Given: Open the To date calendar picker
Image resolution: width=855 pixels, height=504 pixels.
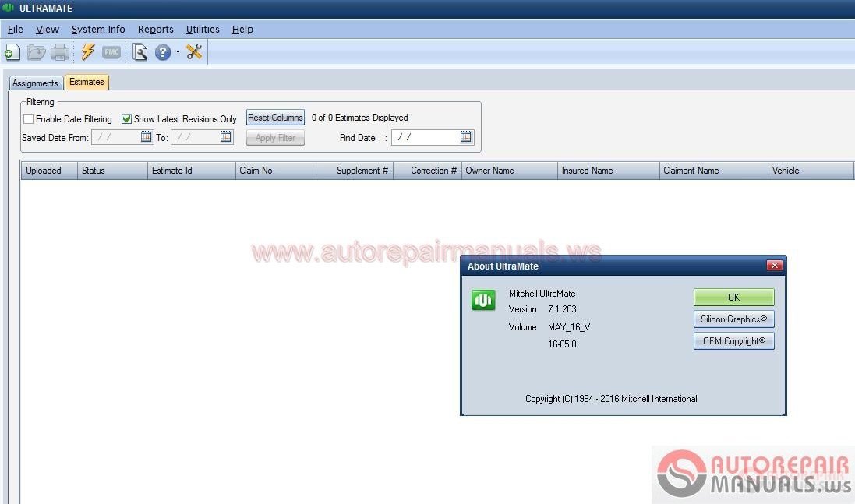Looking at the screenshot, I should coord(226,137).
